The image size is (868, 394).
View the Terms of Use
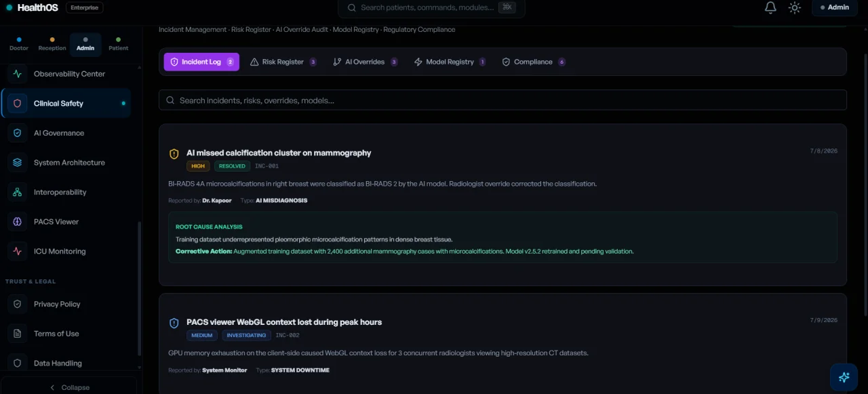[66, 334]
